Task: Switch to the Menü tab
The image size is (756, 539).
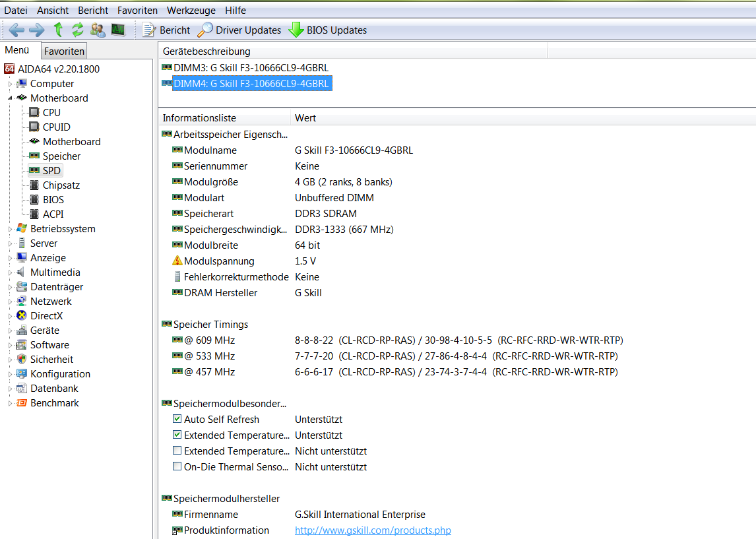Action: click(x=17, y=50)
